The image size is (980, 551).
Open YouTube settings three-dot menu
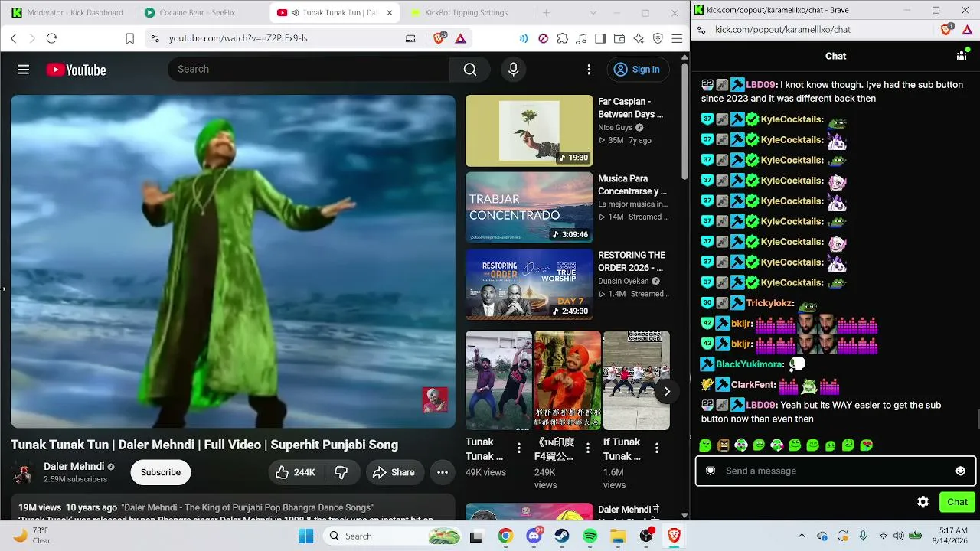(x=589, y=70)
